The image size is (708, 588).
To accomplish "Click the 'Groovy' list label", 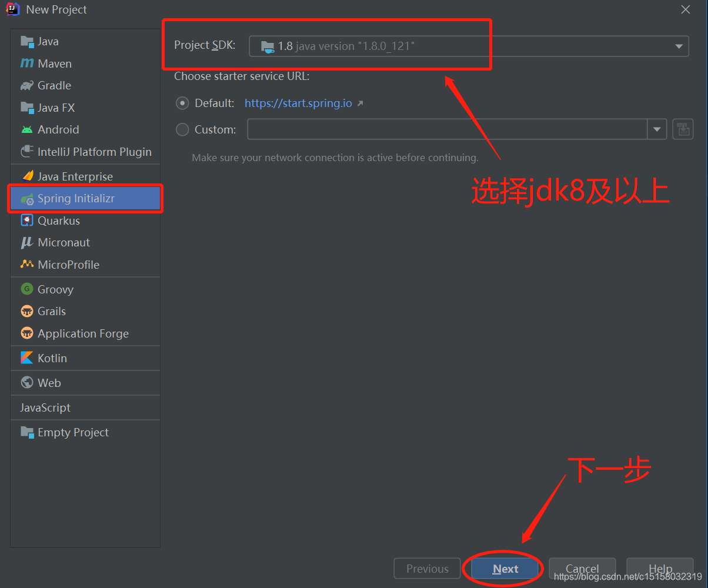I will tap(56, 289).
